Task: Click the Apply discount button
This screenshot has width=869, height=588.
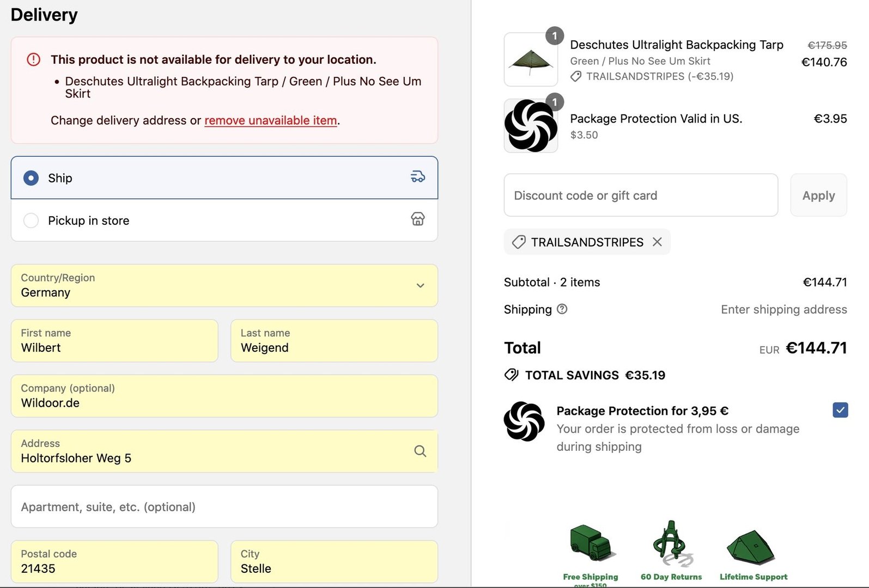Action: click(x=818, y=195)
